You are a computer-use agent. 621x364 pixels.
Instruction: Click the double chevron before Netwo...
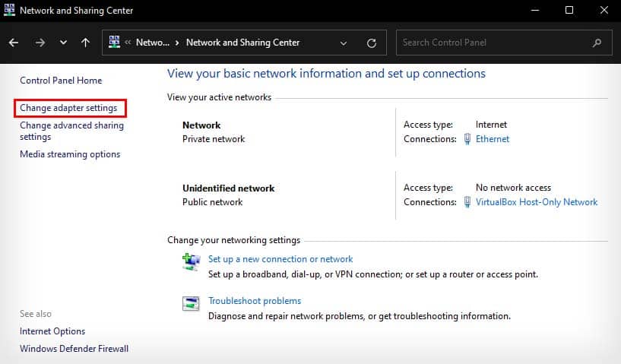point(128,43)
